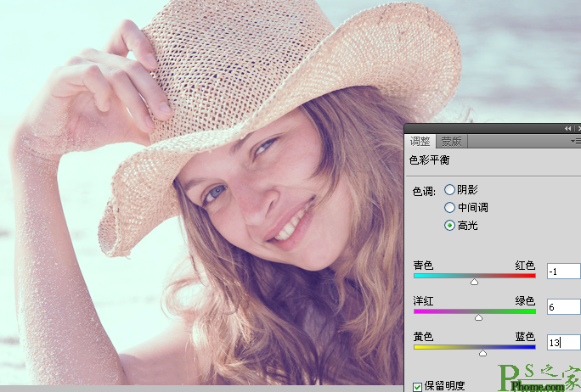This screenshot has width=581, height=392.
Task: Click the 青色-红色 slider handle
Action: pyautogui.click(x=474, y=282)
